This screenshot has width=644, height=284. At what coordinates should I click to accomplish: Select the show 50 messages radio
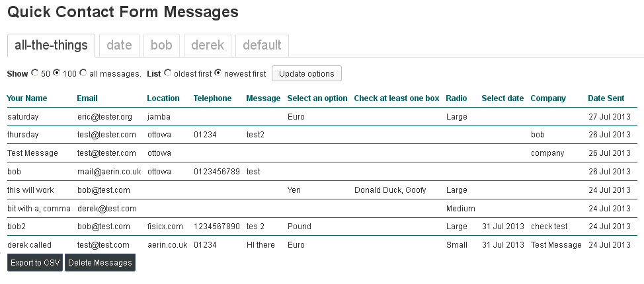35,73
